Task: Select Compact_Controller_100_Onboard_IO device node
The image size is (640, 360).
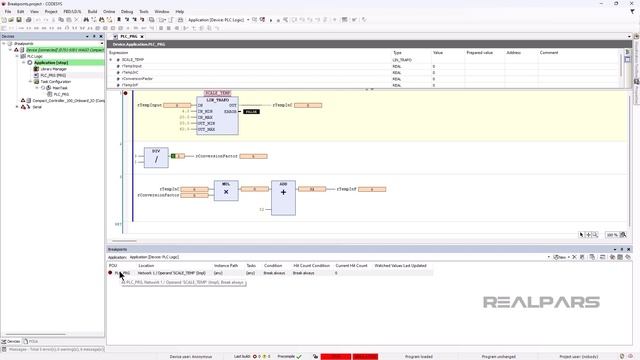Action: pos(69,100)
